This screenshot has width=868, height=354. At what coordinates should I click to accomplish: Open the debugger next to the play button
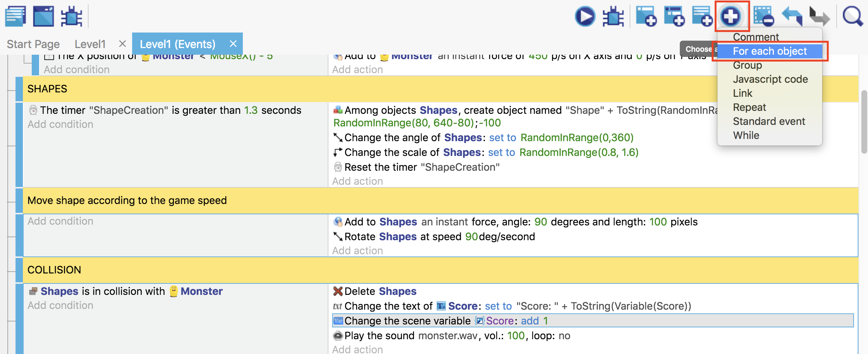(x=613, y=16)
